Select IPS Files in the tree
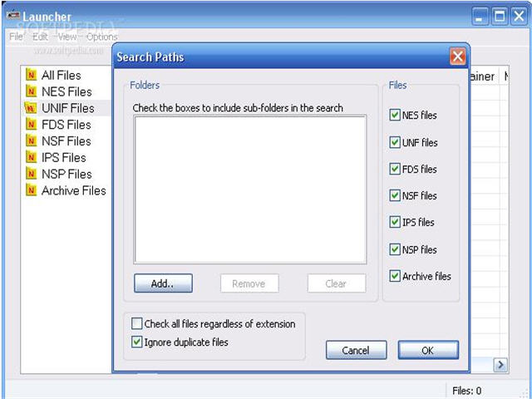 click(x=64, y=157)
